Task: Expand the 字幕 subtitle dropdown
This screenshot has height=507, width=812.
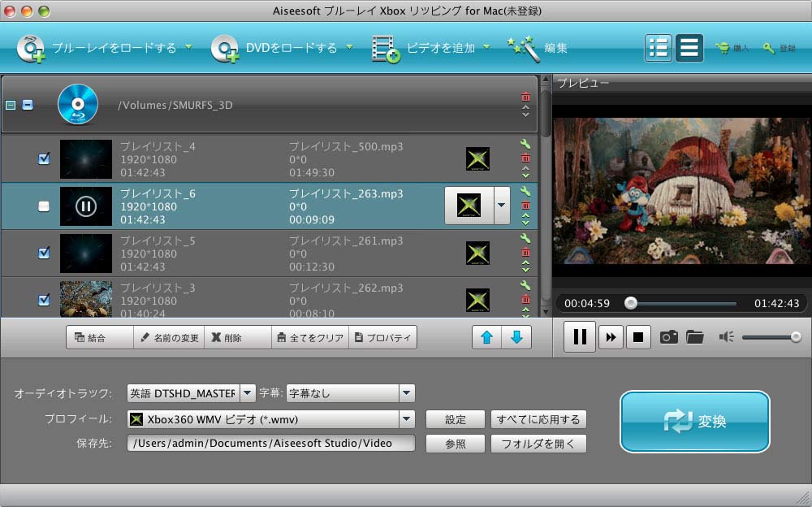Action: (407, 394)
